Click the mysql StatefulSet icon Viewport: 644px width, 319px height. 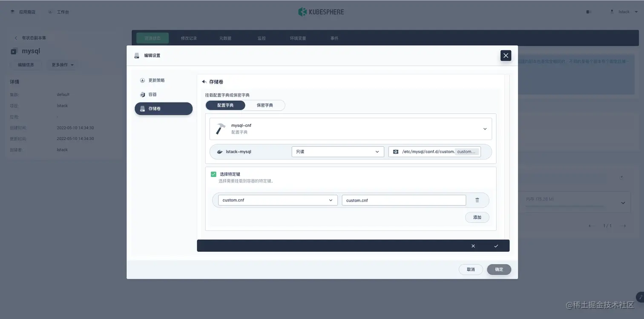[14, 51]
